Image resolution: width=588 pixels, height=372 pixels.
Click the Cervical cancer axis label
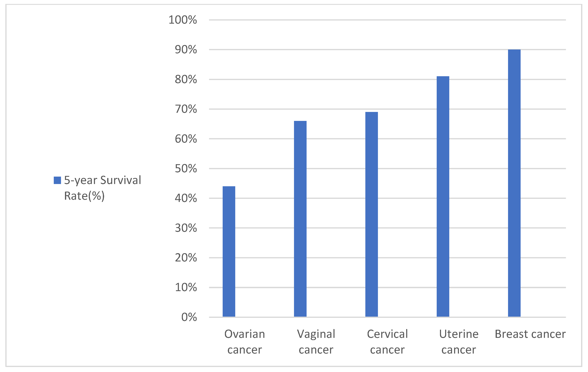tap(387, 342)
